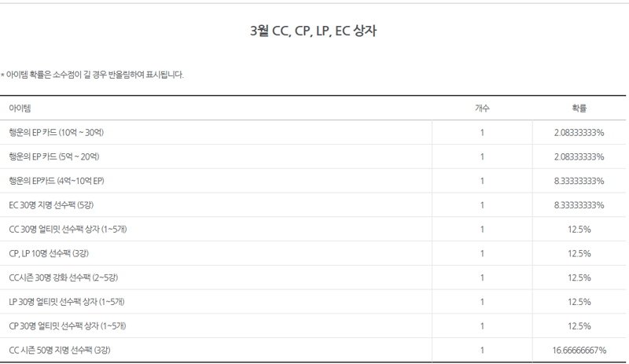Screen dimensions: 629x364
Task: Click item CP, LP 10명 선수팩 (3강)
Action: pos(49,253)
